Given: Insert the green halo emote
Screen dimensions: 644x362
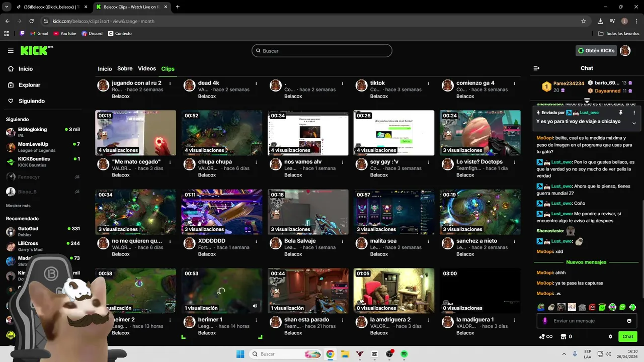Looking at the screenshot, I should coord(602,307).
